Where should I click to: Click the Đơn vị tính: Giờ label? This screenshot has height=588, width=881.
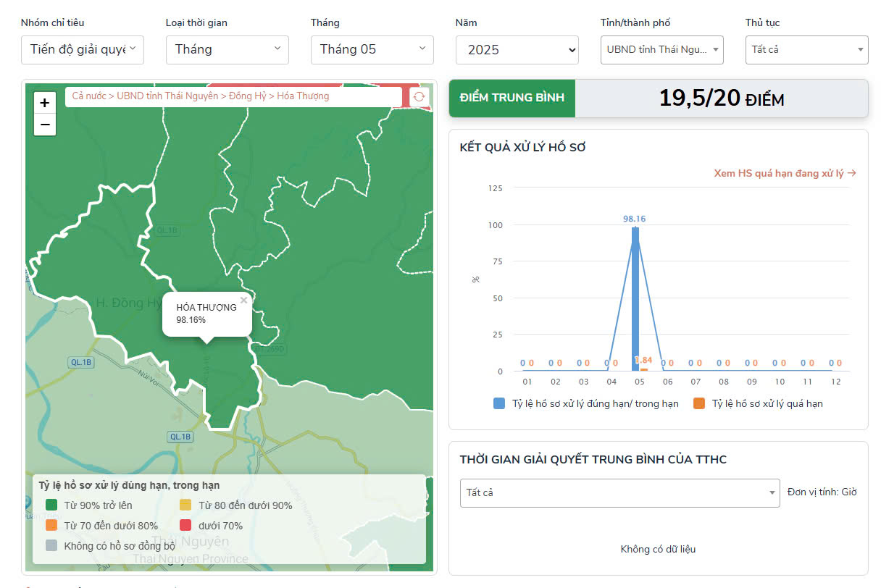coord(822,492)
